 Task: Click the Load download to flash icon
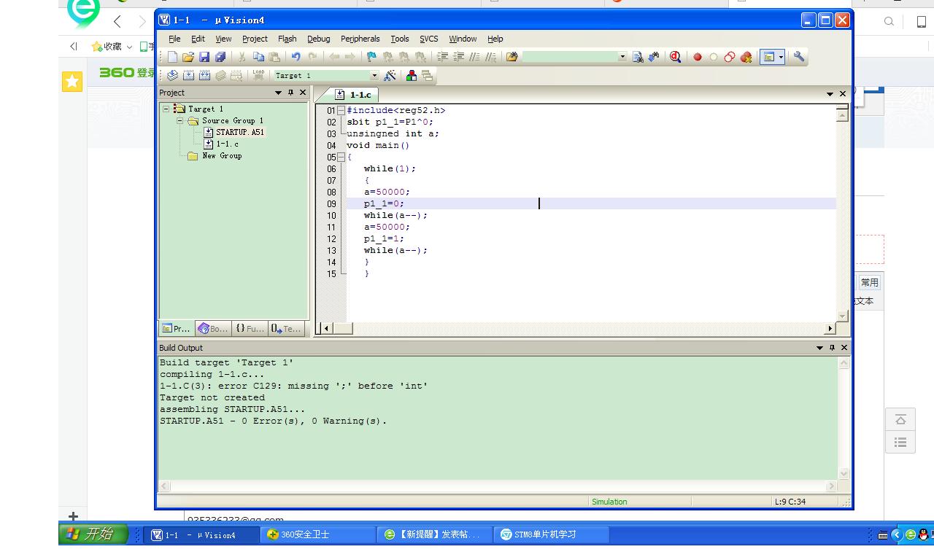pyautogui.click(x=258, y=75)
